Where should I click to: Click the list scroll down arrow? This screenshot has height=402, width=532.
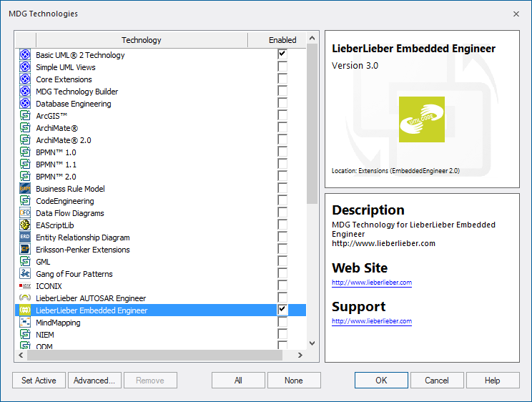point(312,343)
